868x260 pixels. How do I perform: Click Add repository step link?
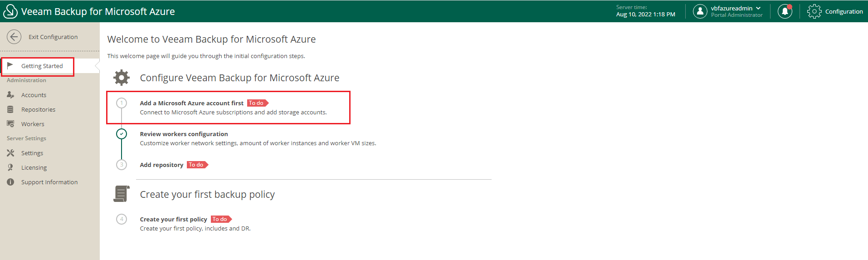[161, 165]
